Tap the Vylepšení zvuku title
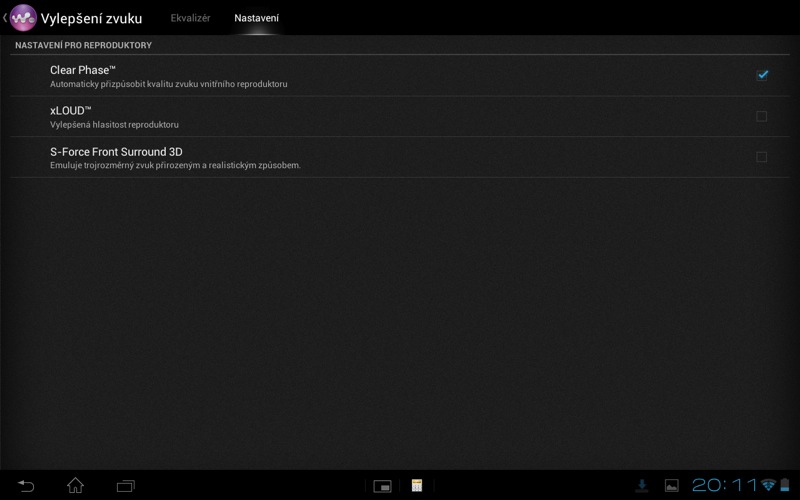This screenshot has width=800, height=500. pos(91,18)
